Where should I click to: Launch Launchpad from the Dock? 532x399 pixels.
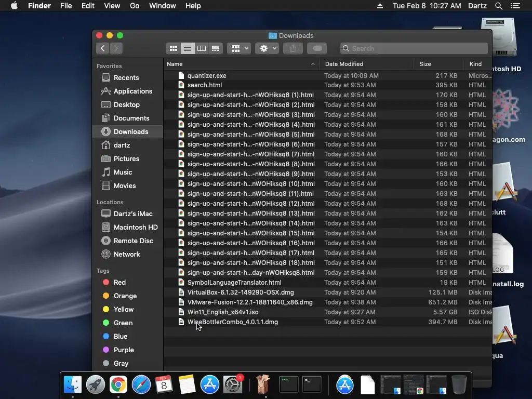pyautogui.click(x=96, y=385)
